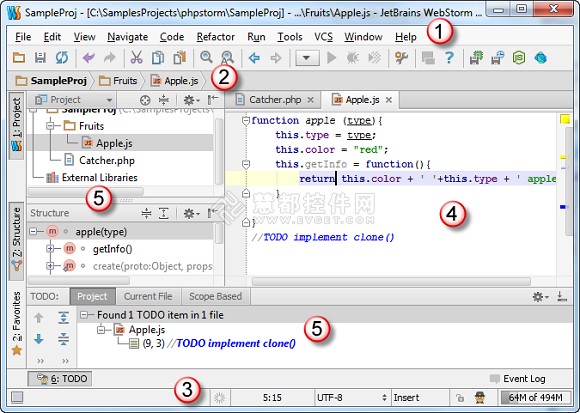Viewport: 580px width, 413px height.
Task: Click the collapse all TODO icon
Action: coord(63,339)
